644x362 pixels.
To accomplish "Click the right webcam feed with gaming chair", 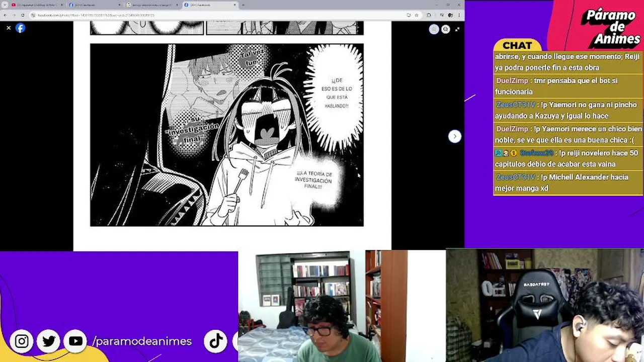I will 545,306.
